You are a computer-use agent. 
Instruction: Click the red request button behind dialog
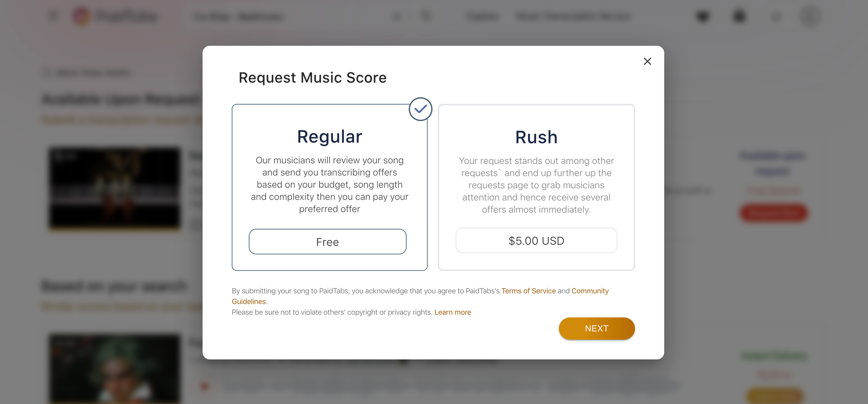coord(773,213)
